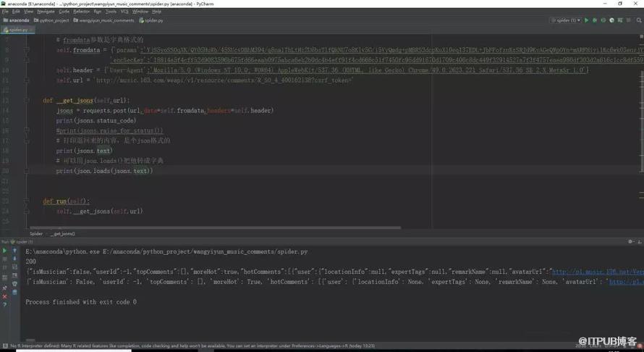Viewport: 644px width, 352px height.
Task: Open the Navigate menu
Action: (x=46, y=12)
